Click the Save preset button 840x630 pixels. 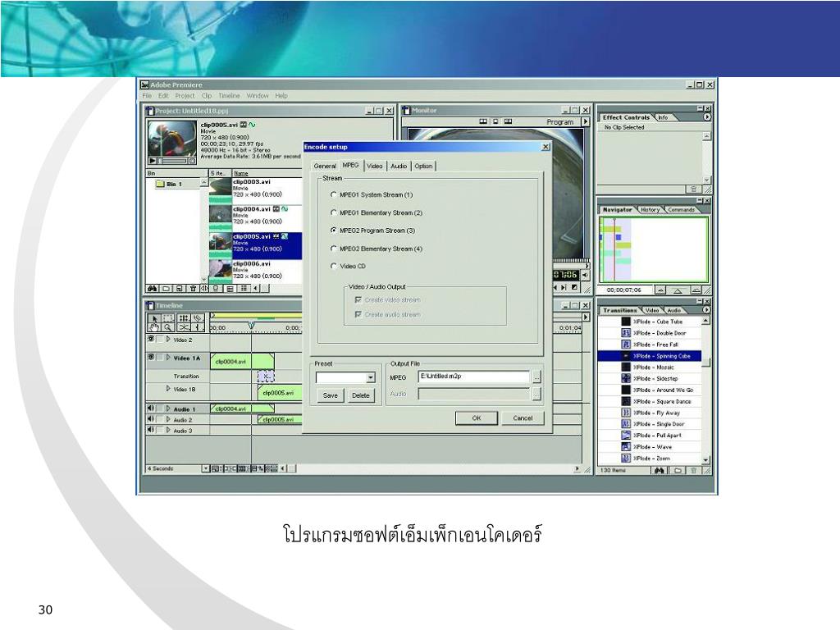point(330,395)
